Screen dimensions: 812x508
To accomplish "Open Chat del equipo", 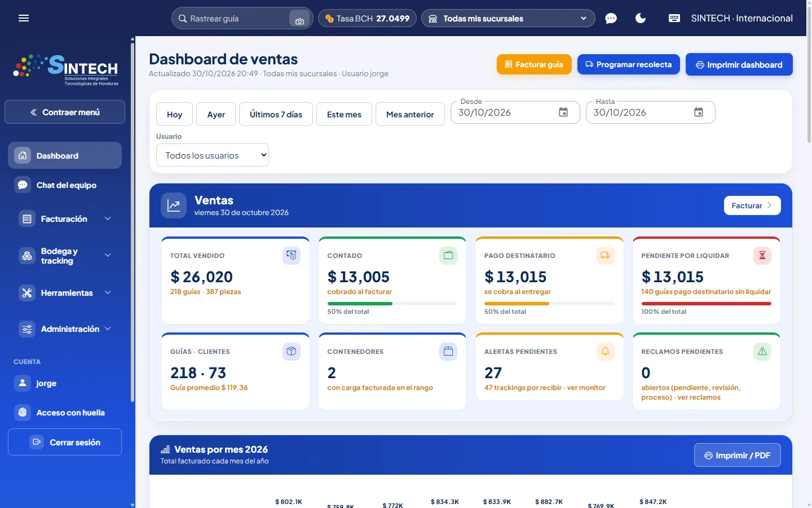I will click(65, 185).
